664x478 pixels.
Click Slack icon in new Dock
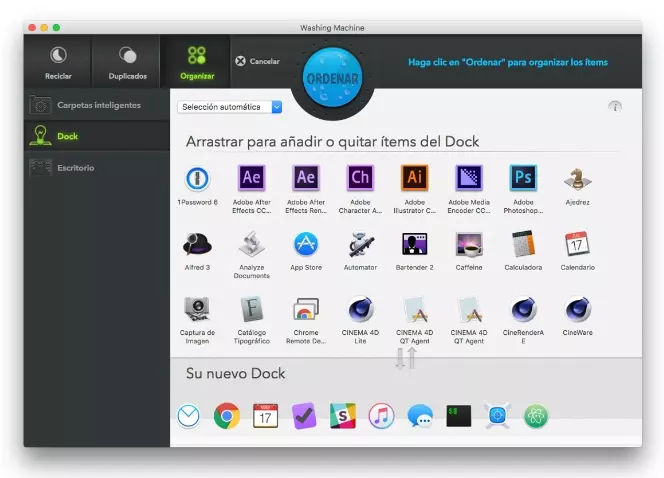coord(343,416)
